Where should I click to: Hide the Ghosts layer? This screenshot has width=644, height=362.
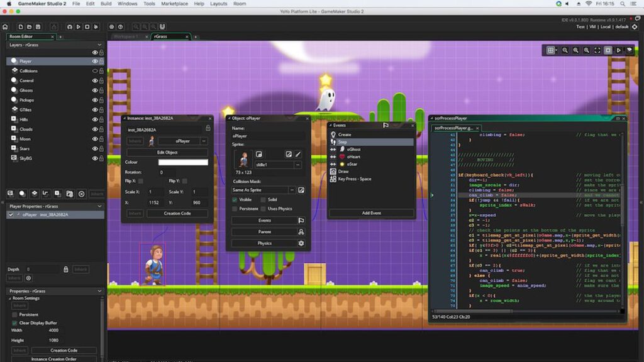pos(94,90)
